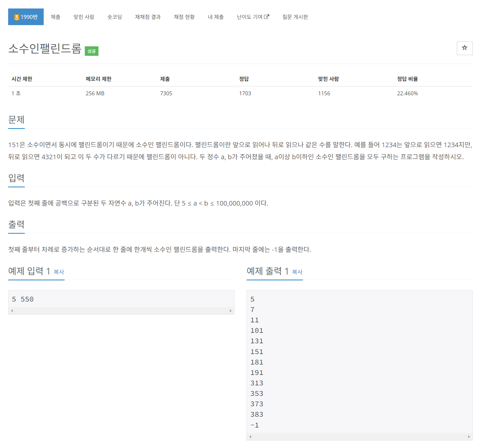Open the 질문 게시판
Viewport: 480px width, 448px height.
[x=295, y=17]
